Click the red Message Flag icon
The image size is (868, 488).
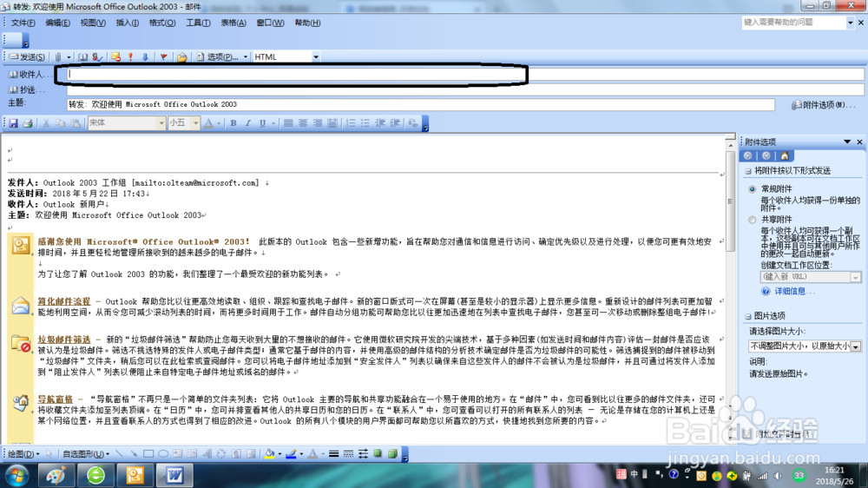click(x=163, y=57)
